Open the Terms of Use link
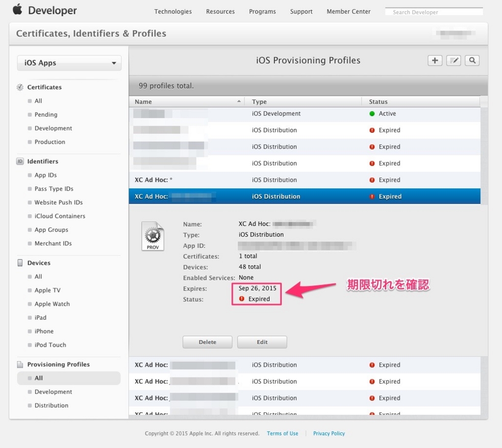The width and height of the screenshot is (502, 448). pos(282,433)
